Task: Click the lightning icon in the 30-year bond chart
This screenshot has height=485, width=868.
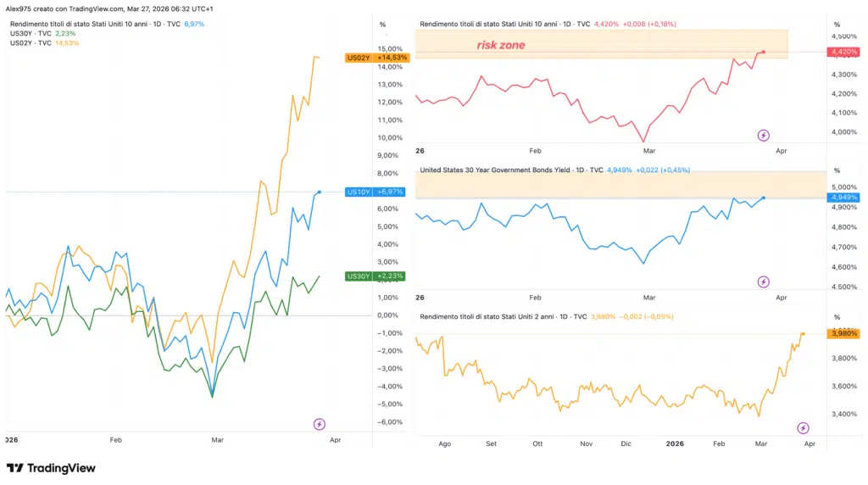Action: [x=763, y=282]
